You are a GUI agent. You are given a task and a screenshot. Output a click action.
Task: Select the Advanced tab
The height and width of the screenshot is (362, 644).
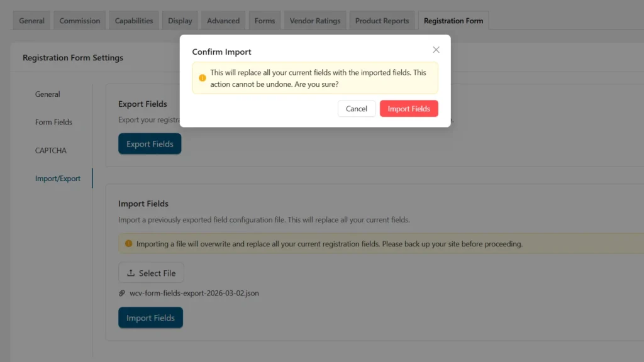click(223, 21)
